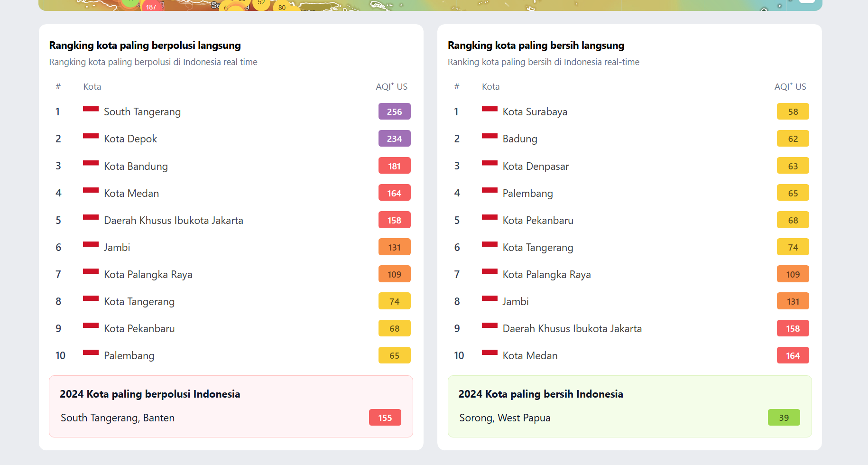Click the purple 256 AQI badge
The height and width of the screenshot is (465, 868).
click(395, 112)
